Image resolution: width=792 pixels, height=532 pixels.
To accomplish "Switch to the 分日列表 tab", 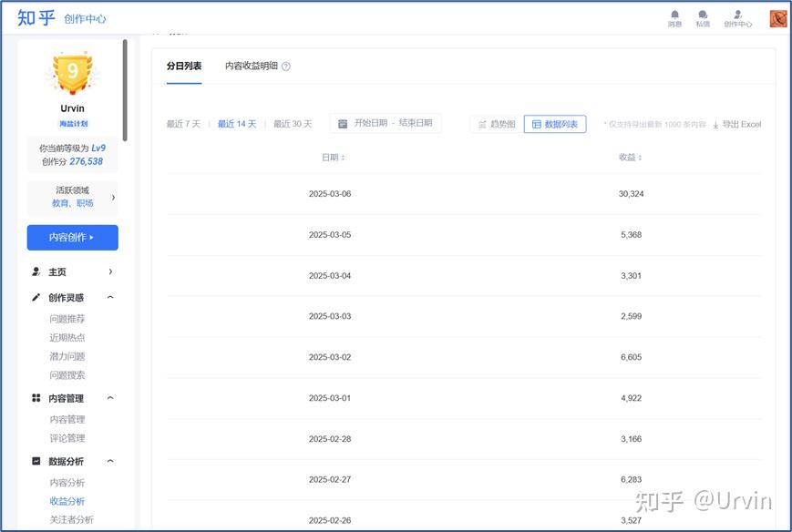I will point(184,66).
